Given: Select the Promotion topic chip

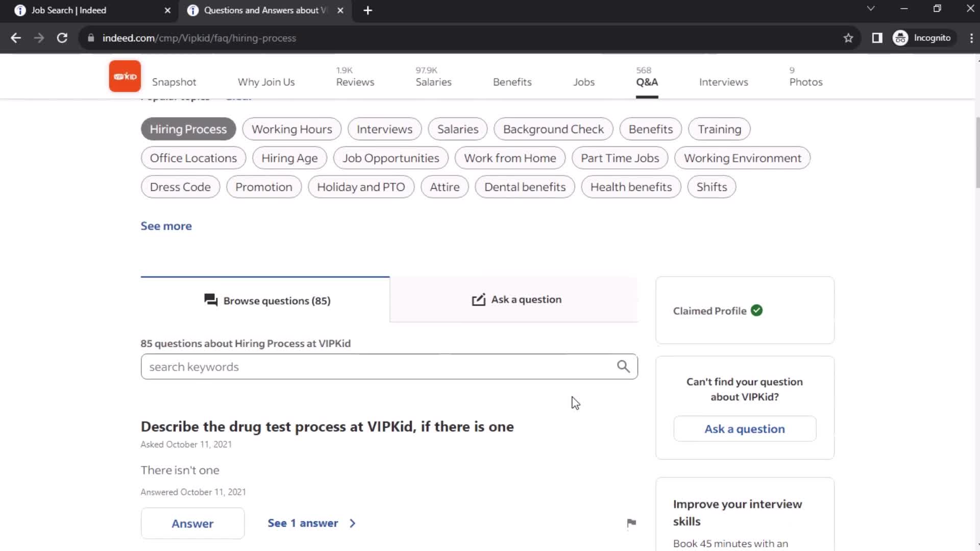Looking at the screenshot, I should (264, 187).
